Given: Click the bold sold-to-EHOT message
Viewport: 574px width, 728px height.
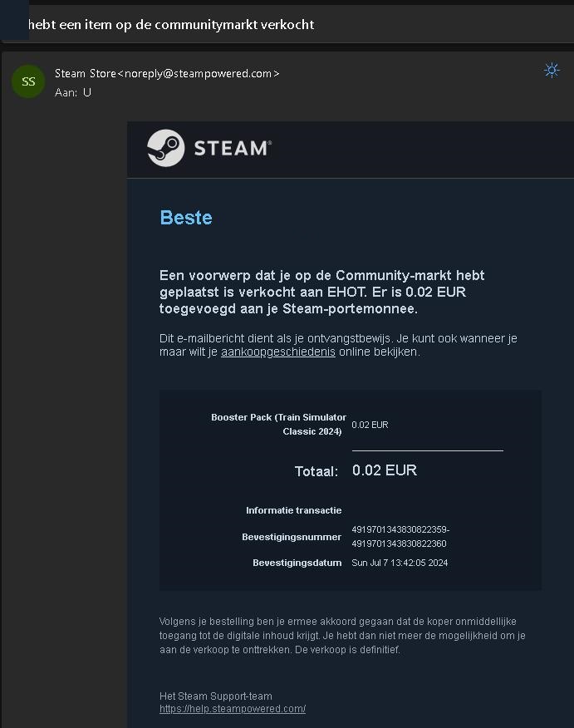Looking at the screenshot, I should click(322, 292).
